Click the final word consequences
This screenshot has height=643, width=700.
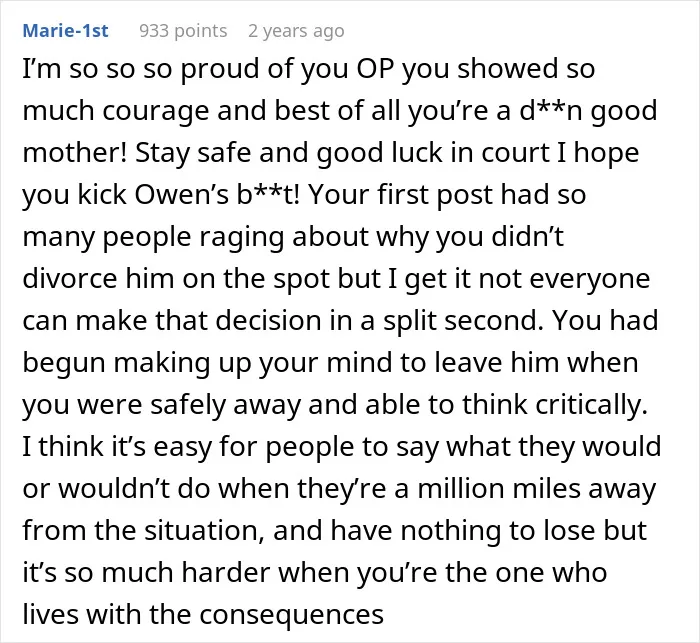292,615
